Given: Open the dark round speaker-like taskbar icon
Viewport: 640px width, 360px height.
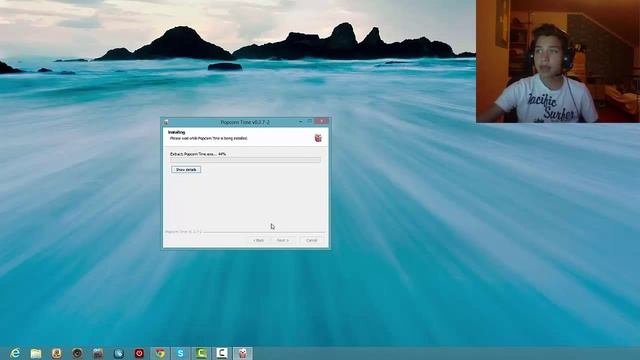Looking at the screenshot, I should click(x=77, y=353).
